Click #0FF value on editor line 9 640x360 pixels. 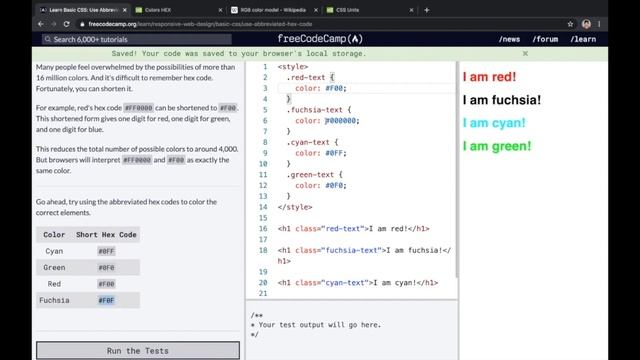click(334, 153)
